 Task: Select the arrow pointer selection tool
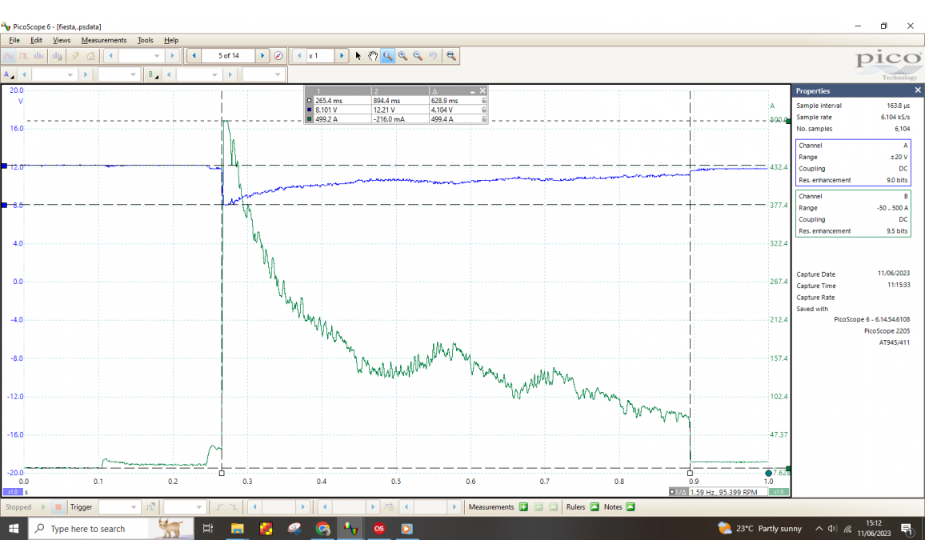(358, 56)
